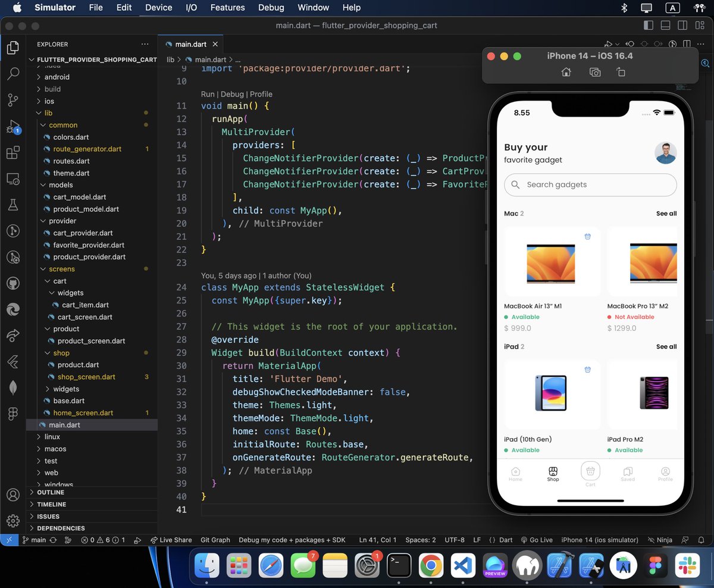
Task: Open the MongoDB leaf view
Action: [x=12, y=387]
